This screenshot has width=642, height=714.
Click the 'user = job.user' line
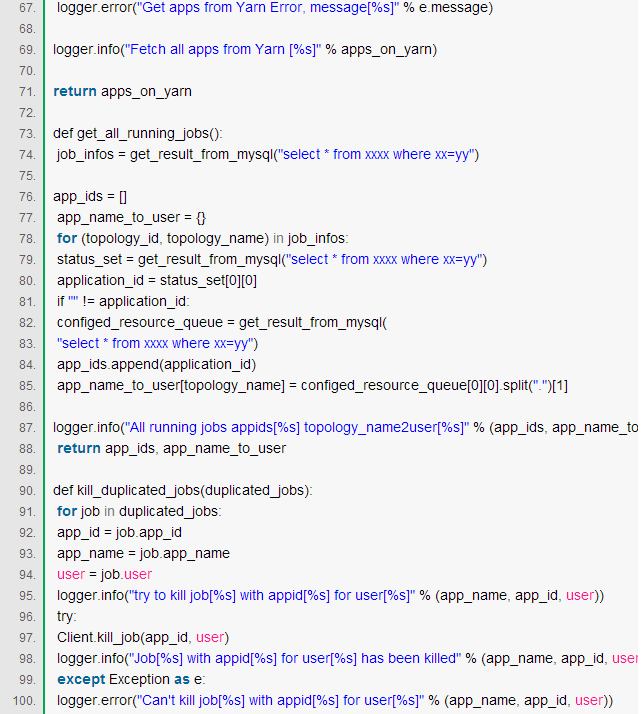104,574
